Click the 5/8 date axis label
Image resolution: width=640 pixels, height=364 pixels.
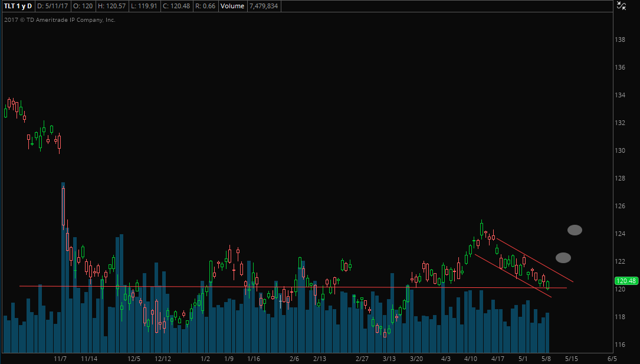(x=546, y=359)
